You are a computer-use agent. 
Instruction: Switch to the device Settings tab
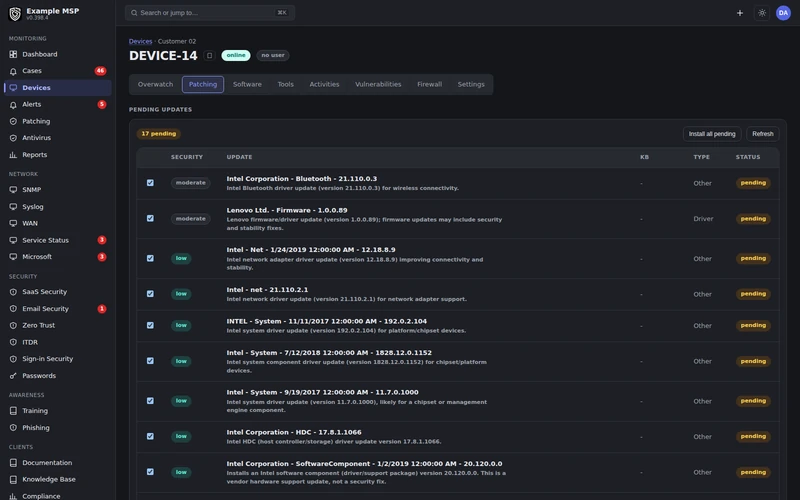[x=471, y=84]
